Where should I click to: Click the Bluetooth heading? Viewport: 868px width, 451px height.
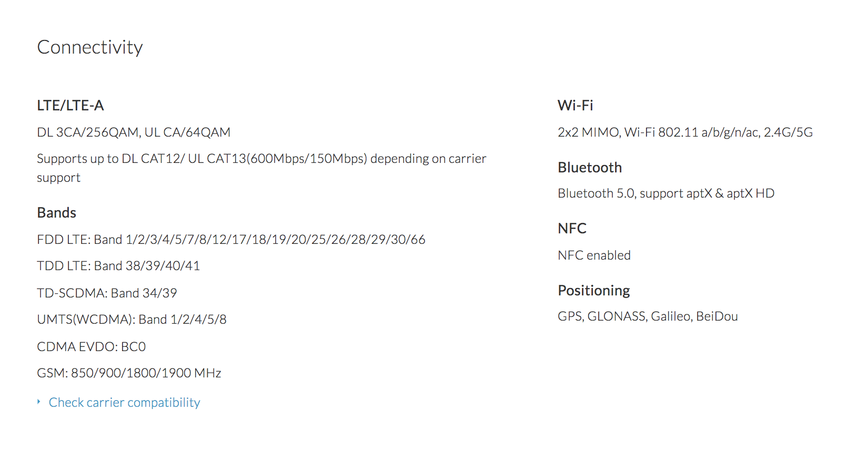pyautogui.click(x=590, y=168)
